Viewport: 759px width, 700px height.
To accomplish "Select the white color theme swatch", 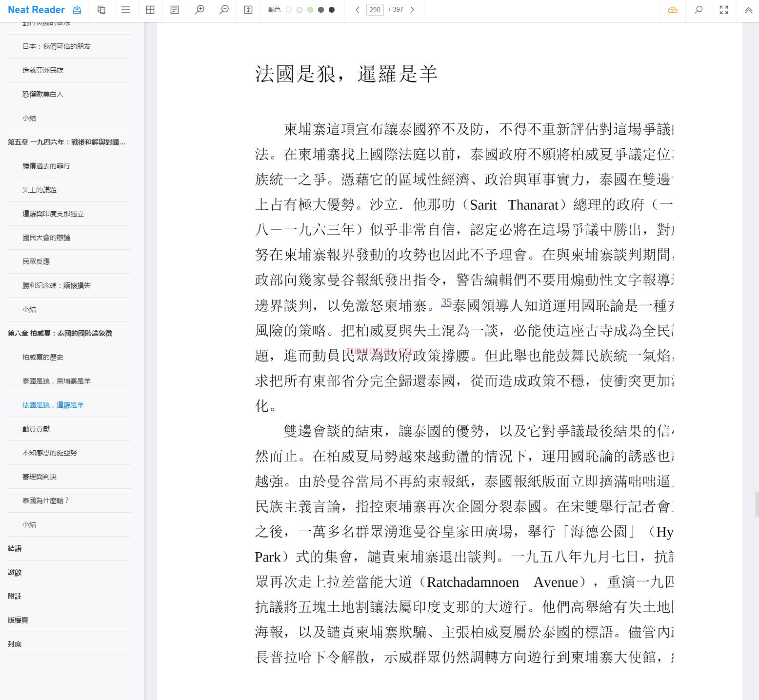I will pos(289,10).
